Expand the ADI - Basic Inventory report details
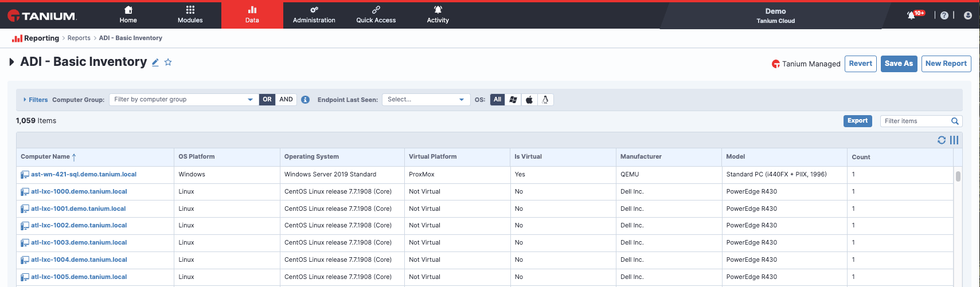980x287 pixels. coord(11,62)
